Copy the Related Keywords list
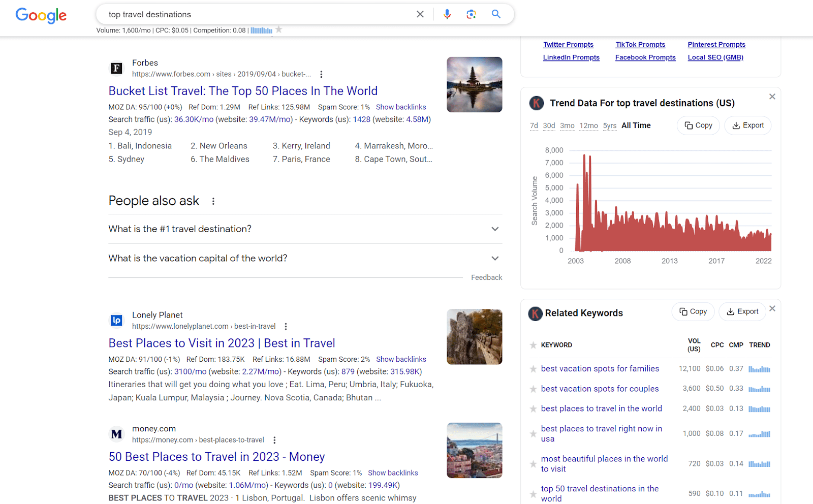This screenshot has height=504, width=813. [693, 311]
